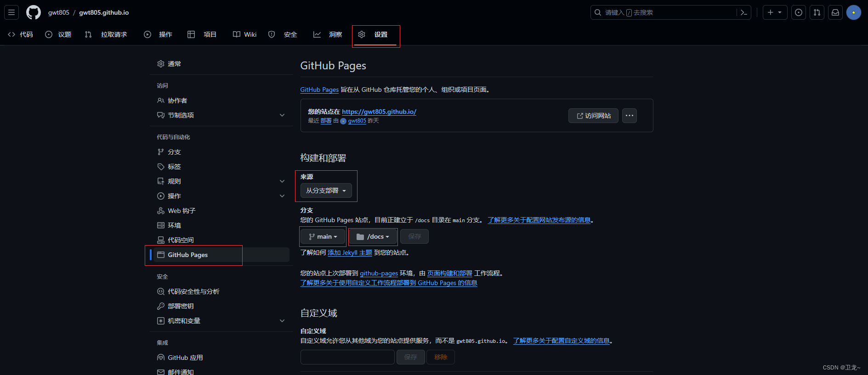Open custom workflow deployment info link

389,283
